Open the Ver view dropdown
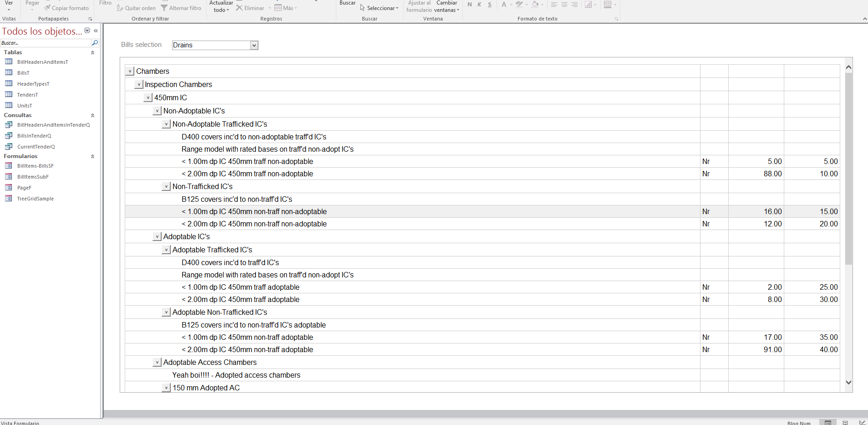The width and height of the screenshot is (868, 425). point(9,5)
